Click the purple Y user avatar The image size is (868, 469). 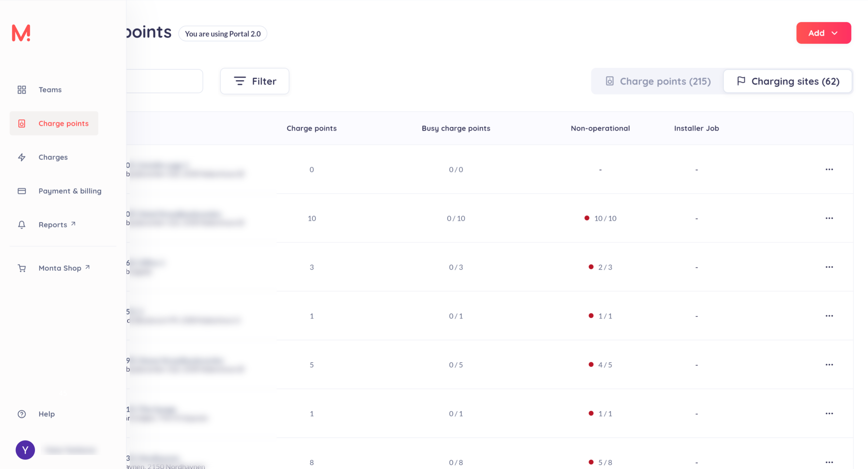25,450
